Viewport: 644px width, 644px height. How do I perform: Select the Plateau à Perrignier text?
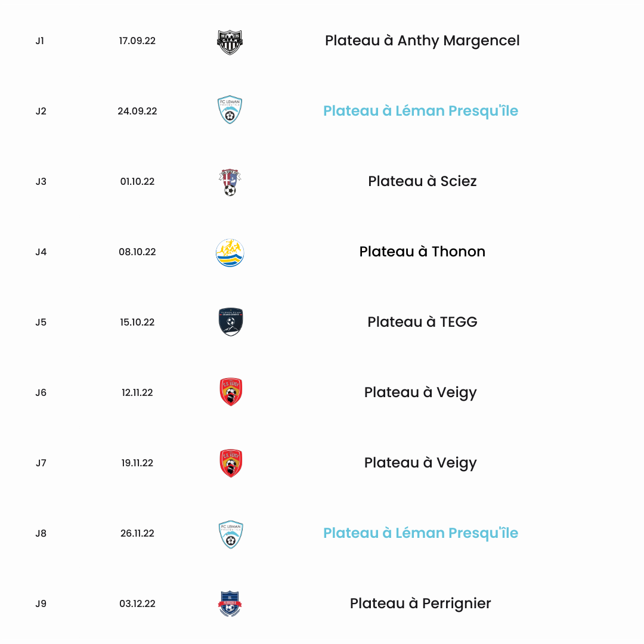click(420, 603)
